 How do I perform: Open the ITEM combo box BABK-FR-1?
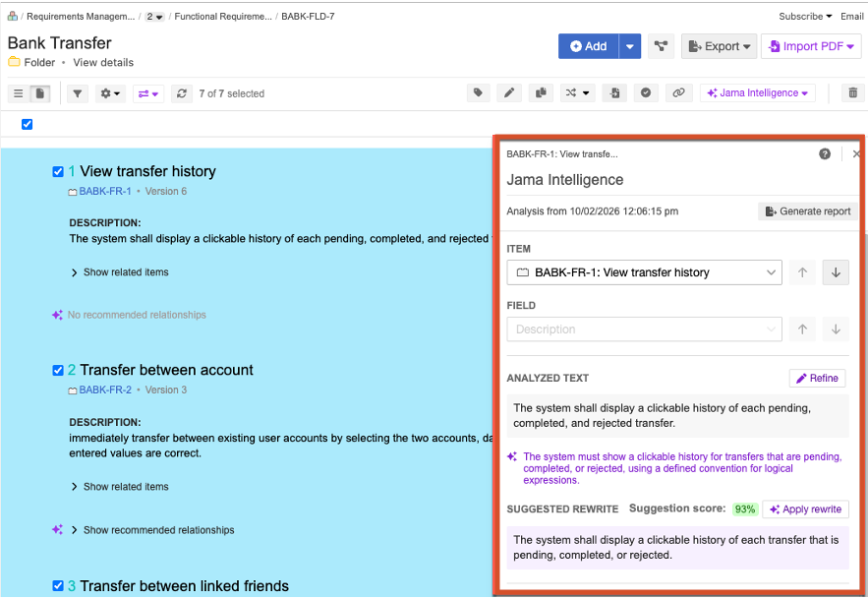click(x=644, y=272)
